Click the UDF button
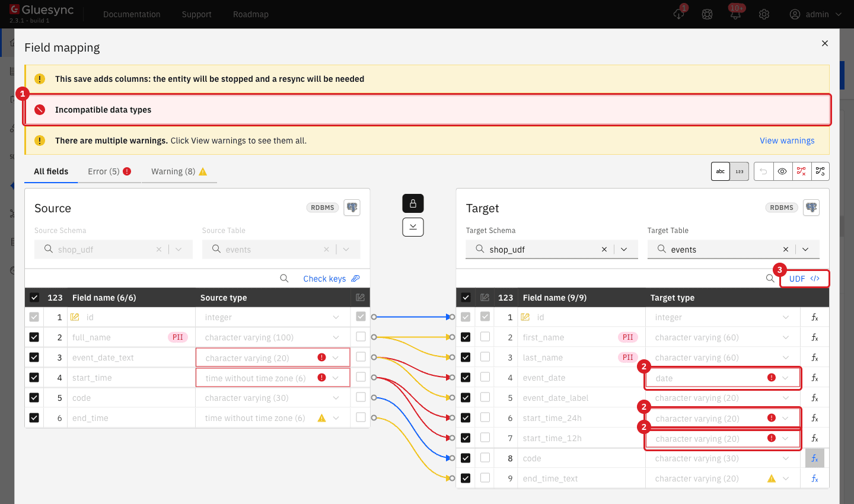Image resolution: width=854 pixels, height=504 pixels. pos(804,279)
